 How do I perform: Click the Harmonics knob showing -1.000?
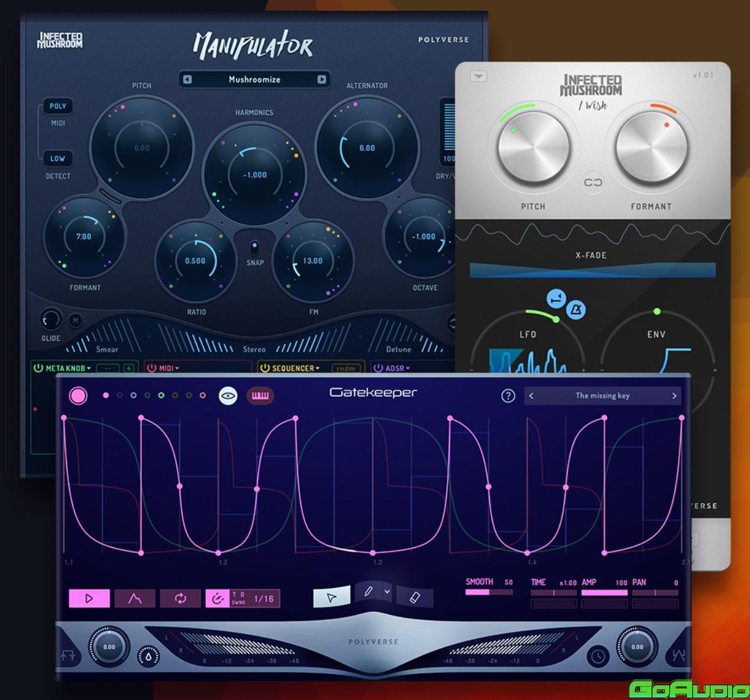(255, 175)
